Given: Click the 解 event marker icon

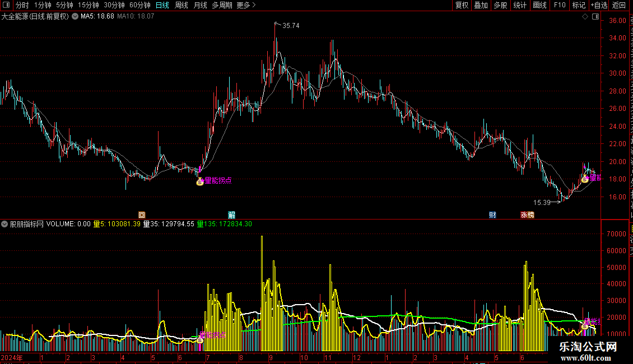Looking at the screenshot, I should click(x=232, y=214).
